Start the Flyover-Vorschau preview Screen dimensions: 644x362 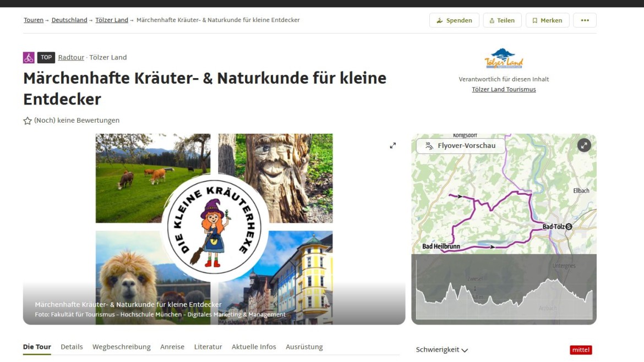[460, 146]
